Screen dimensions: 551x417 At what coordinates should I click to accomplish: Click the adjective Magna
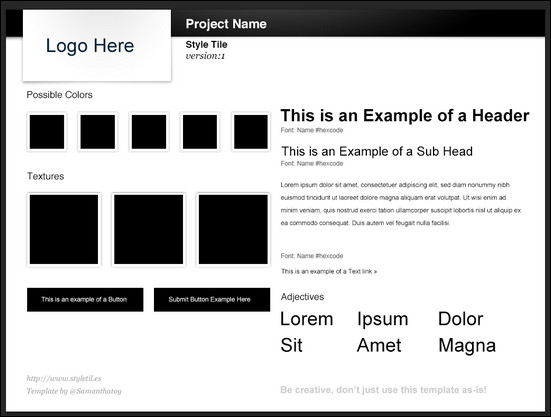pos(467,345)
